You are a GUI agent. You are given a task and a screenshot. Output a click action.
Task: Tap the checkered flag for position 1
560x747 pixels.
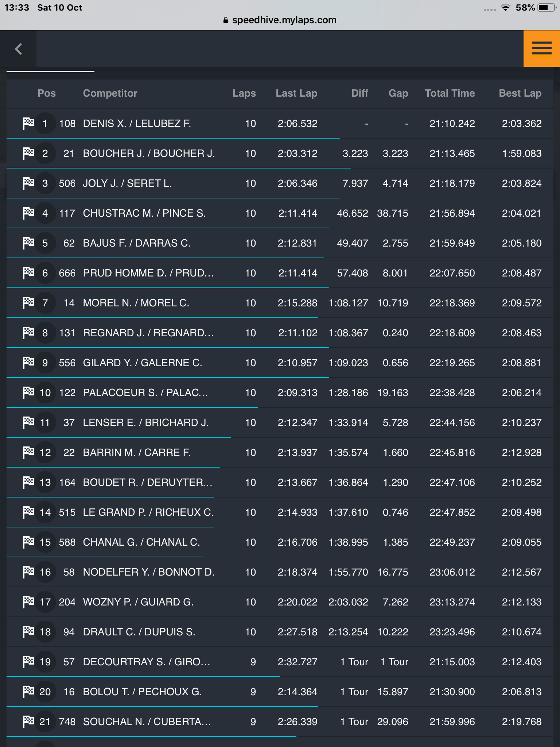point(28,123)
